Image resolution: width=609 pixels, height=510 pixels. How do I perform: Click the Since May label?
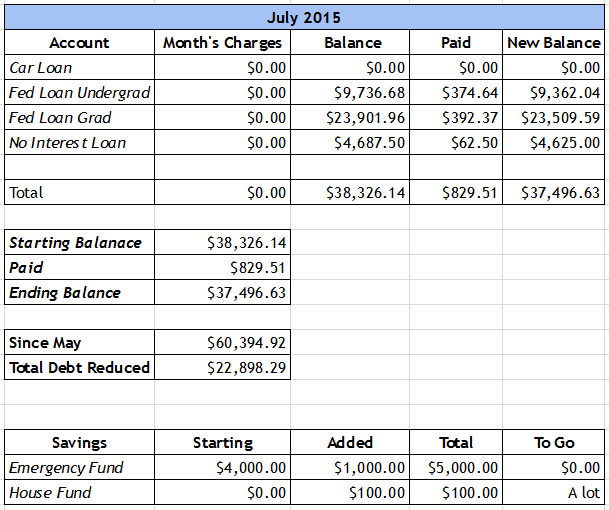79,342
